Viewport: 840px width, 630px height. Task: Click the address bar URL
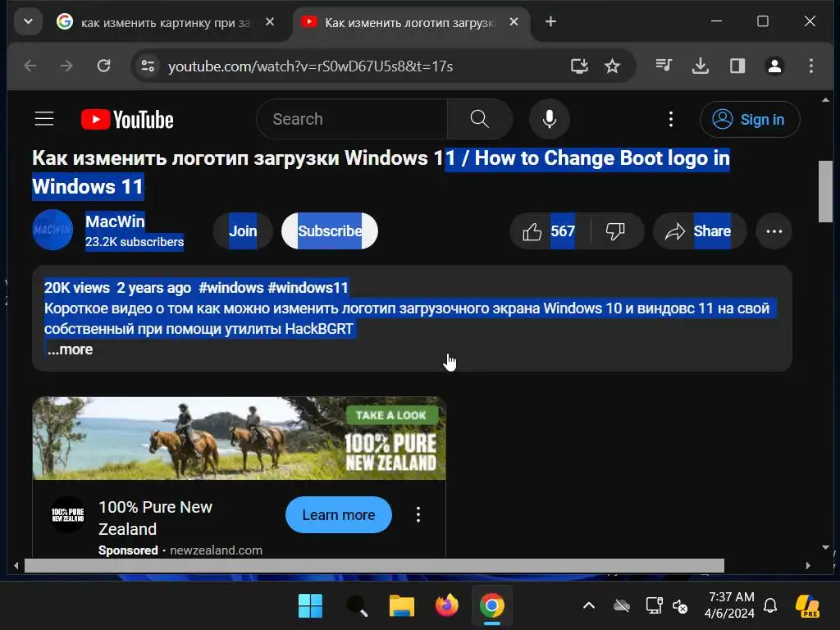click(310, 66)
